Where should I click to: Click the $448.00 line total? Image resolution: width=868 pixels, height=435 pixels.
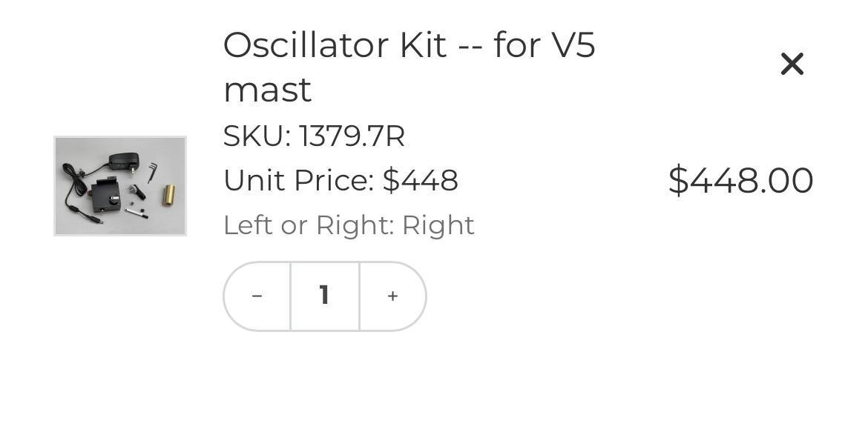click(740, 181)
